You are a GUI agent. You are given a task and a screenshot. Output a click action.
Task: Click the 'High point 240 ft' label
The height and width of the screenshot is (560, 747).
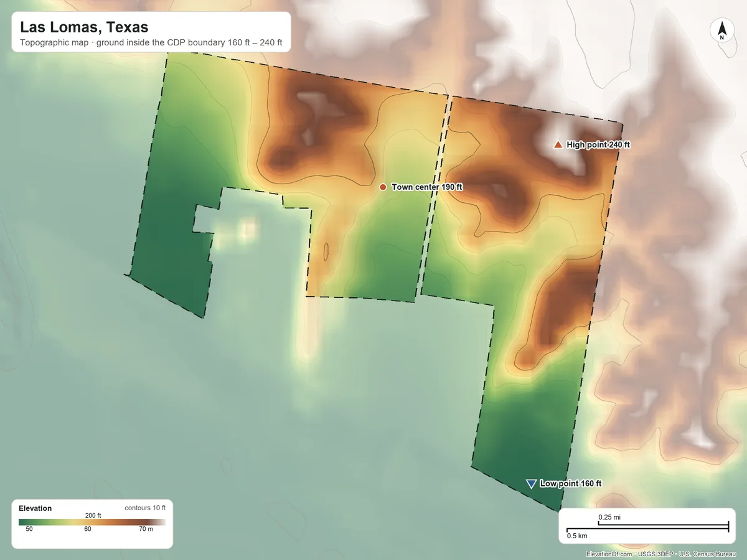point(598,144)
